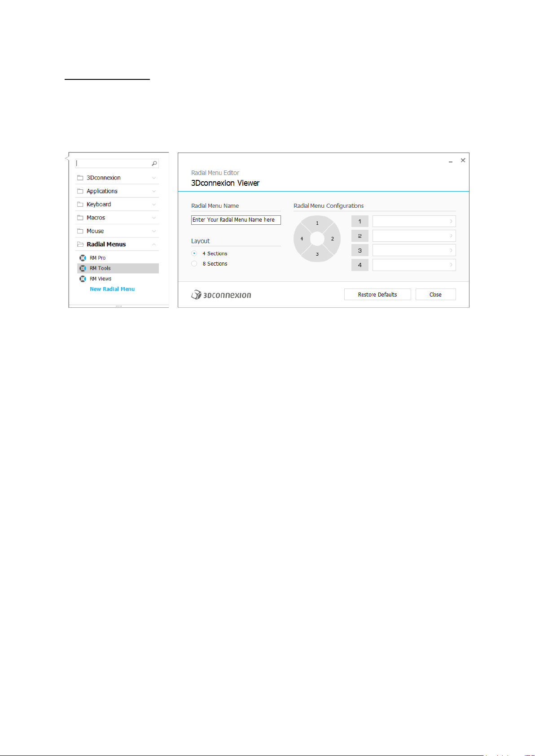Expand the Applications category chevron
Viewport: 535px width, 756px height.
pos(154,191)
